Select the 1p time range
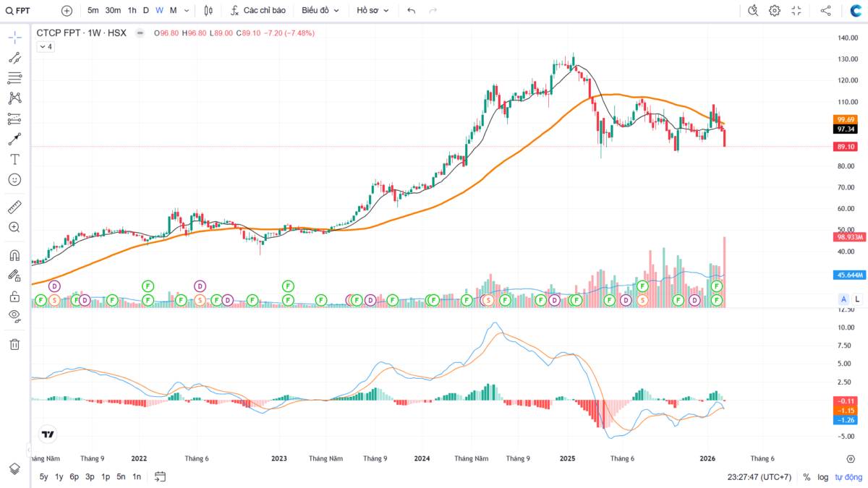The width and height of the screenshot is (868, 488). point(106,476)
